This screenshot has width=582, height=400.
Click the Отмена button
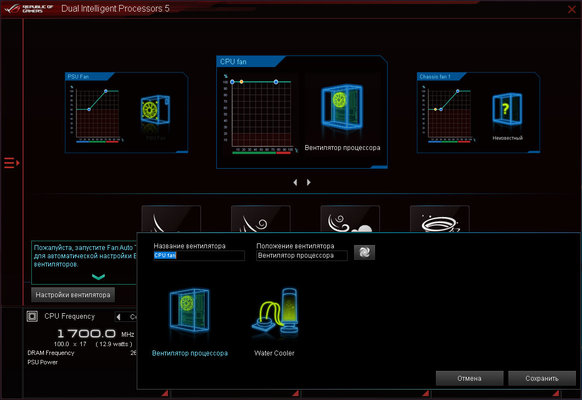(x=470, y=378)
